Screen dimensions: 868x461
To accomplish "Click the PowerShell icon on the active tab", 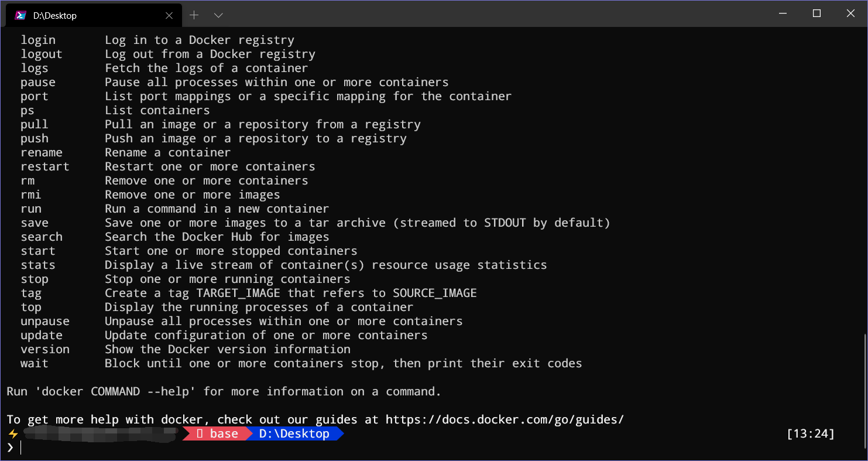I will point(20,15).
